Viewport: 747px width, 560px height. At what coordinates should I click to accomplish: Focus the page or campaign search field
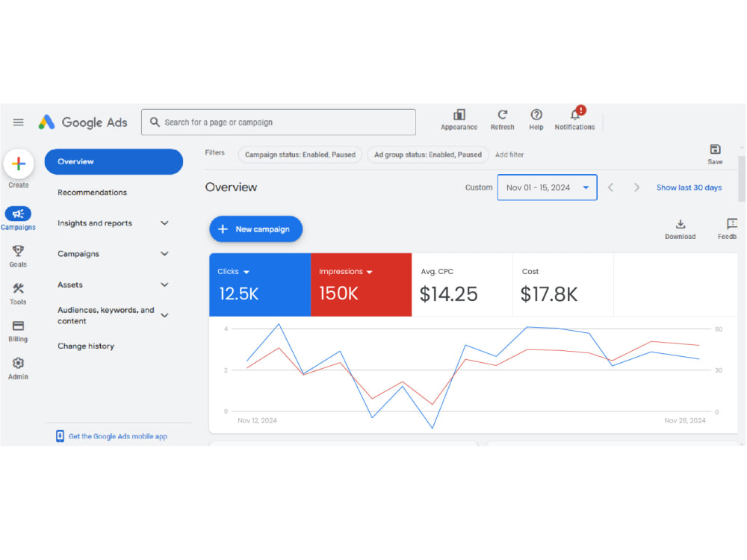279,122
